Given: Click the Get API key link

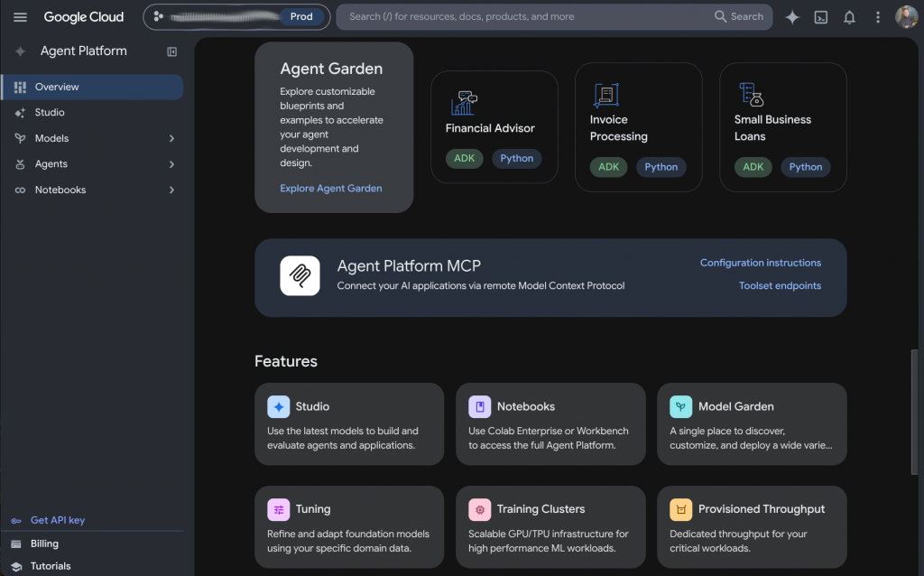Looking at the screenshot, I should tap(58, 520).
